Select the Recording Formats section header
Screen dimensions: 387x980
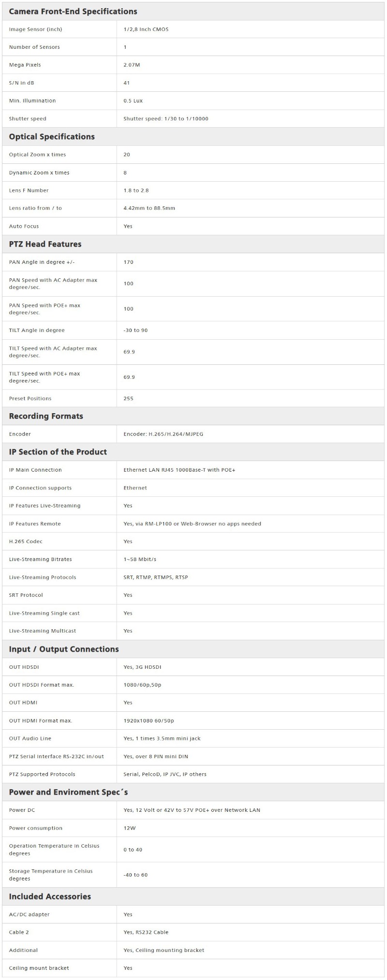(46, 416)
